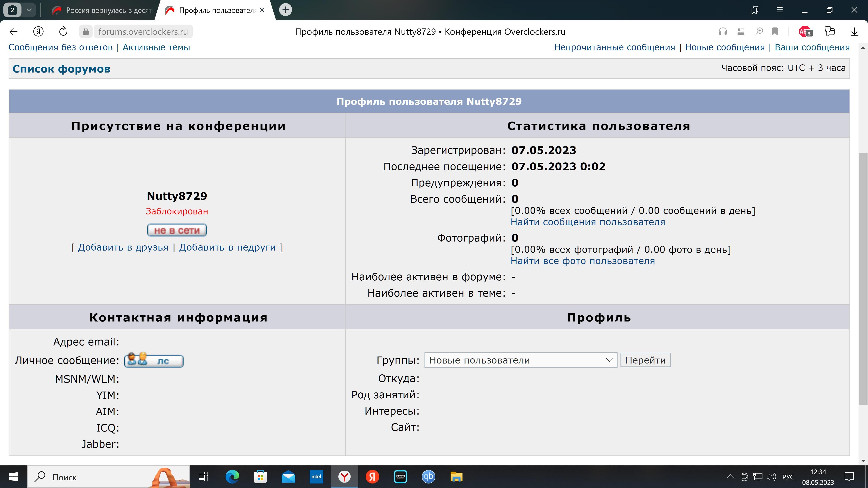
Task: Open the Intel app in the taskbar
Action: coord(316,477)
